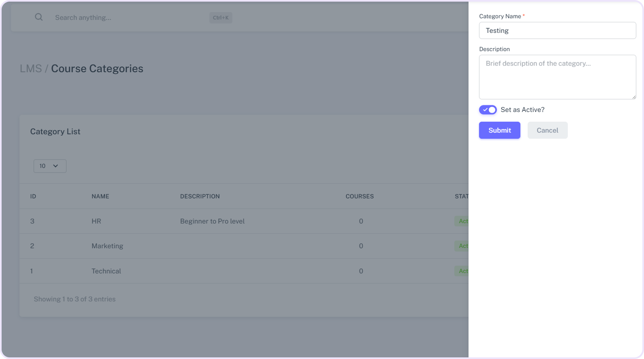Sort by the COURSES column header
644x359 pixels.
(x=359, y=196)
